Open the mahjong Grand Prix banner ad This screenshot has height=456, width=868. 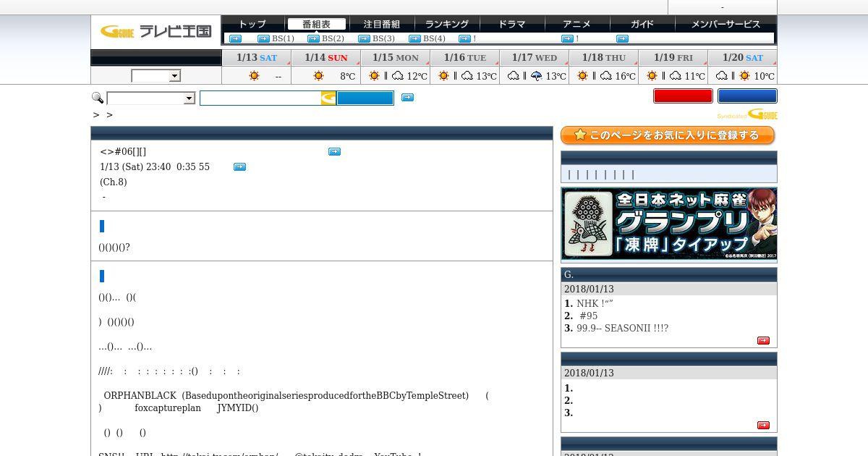669,224
